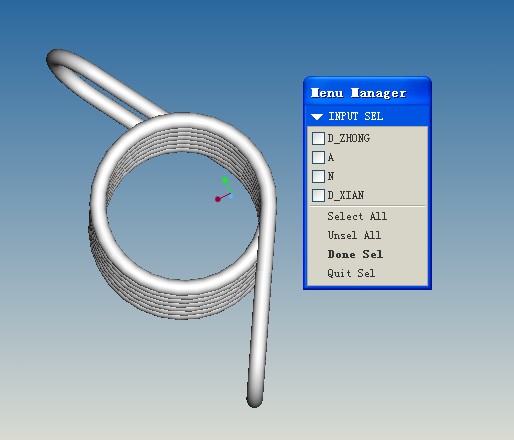Click the INPUT SEL heading text
Viewport: 514px width, 440px height.
click(356, 116)
